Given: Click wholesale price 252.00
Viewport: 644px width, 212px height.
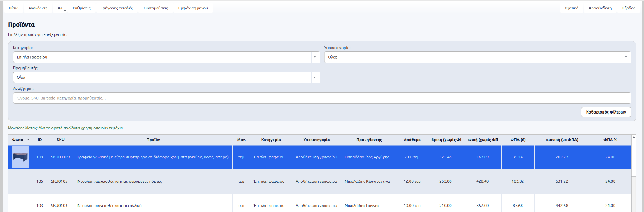Looking at the screenshot, I should click(x=446, y=181).
